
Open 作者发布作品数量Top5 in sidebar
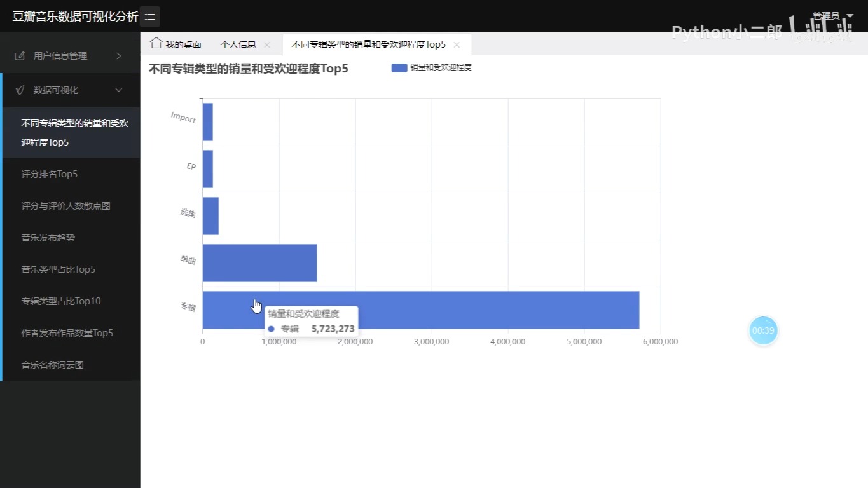pos(70,333)
